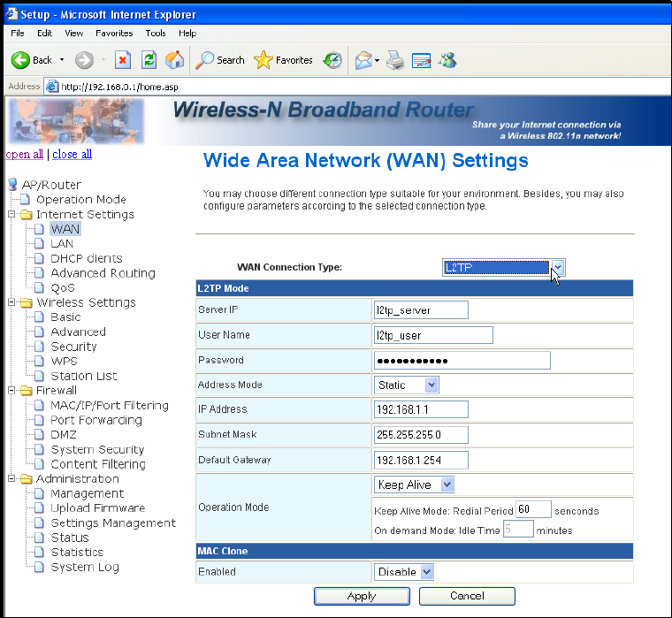The height and width of the screenshot is (618, 672).
Task: Open MAC/IP/Port Filtering page
Action: coord(110,406)
